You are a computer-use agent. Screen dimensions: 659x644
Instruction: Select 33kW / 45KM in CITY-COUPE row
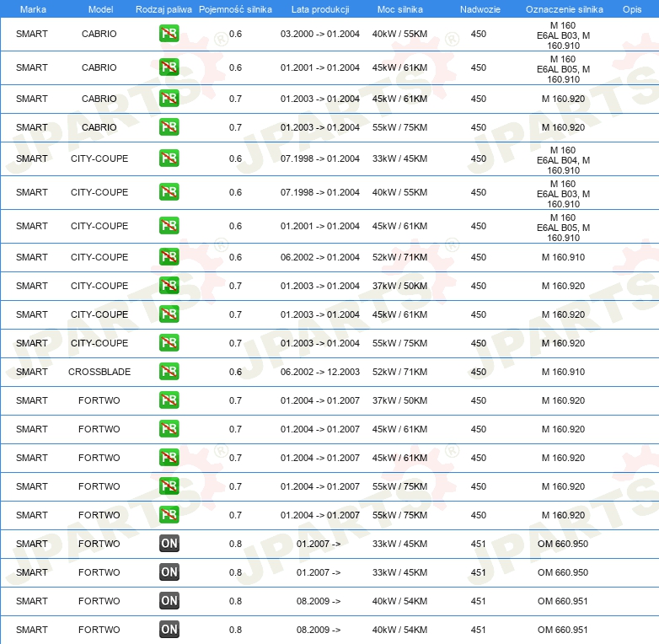[x=399, y=158]
